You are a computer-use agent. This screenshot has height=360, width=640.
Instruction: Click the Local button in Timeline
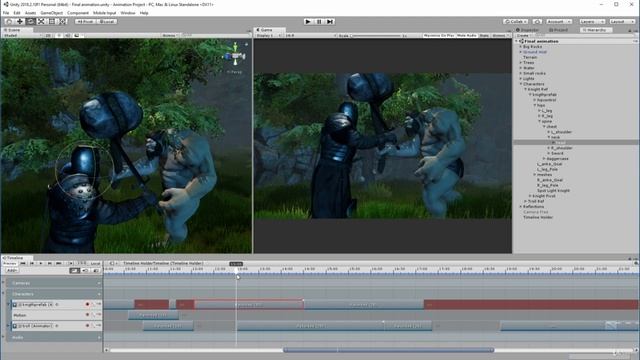click(95, 263)
